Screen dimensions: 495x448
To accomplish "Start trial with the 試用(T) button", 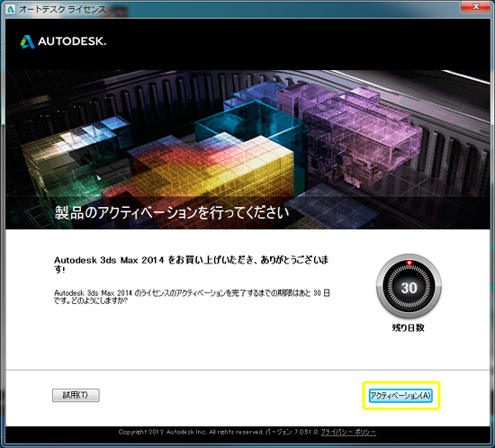I will 76,395.
